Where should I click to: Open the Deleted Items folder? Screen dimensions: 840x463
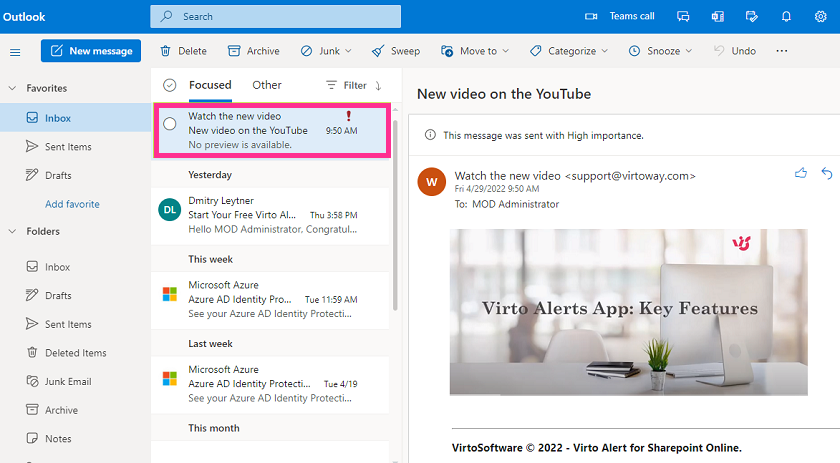tap(76, 353)
